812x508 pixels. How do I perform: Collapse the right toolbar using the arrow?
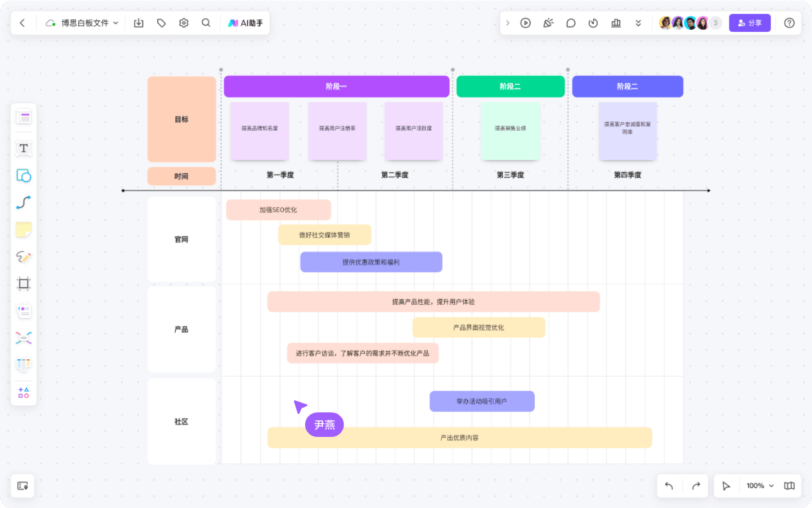click(508, 23)
